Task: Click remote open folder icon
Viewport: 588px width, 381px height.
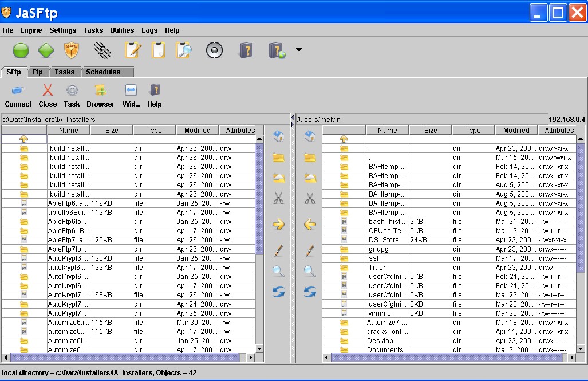Action: (310, 178)
